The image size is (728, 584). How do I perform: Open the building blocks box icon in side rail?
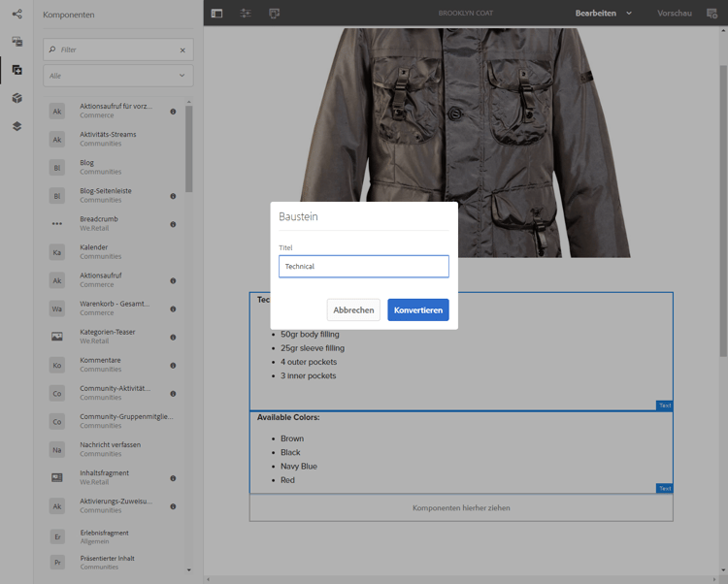[17, 98]
